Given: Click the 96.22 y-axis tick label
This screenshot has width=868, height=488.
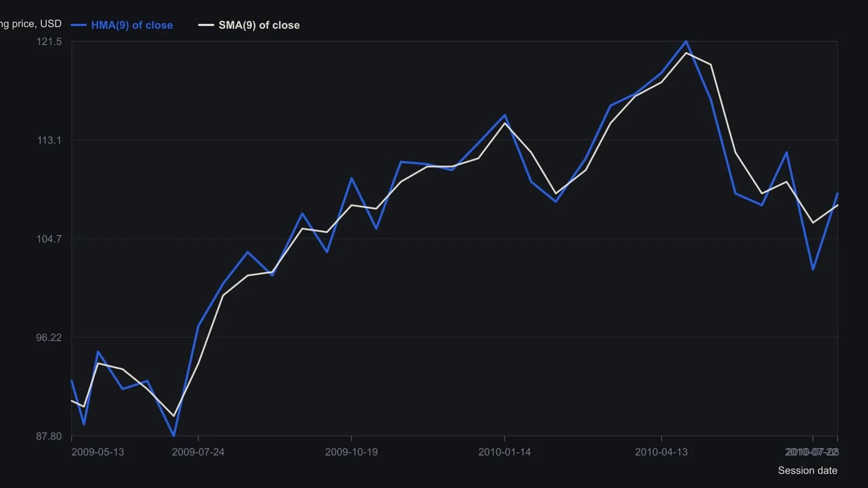Looking at the screenshot, I should point(49,337).
